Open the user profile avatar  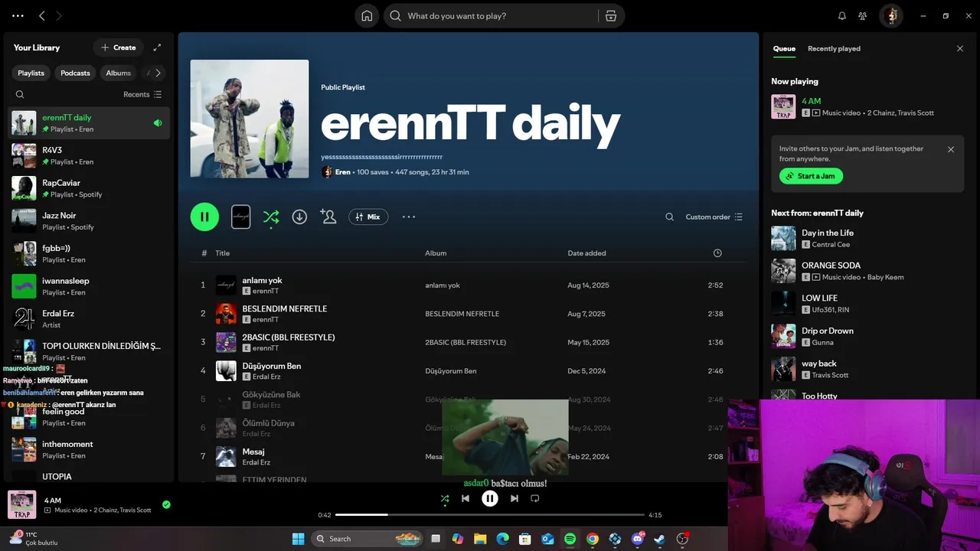[890, 16]
